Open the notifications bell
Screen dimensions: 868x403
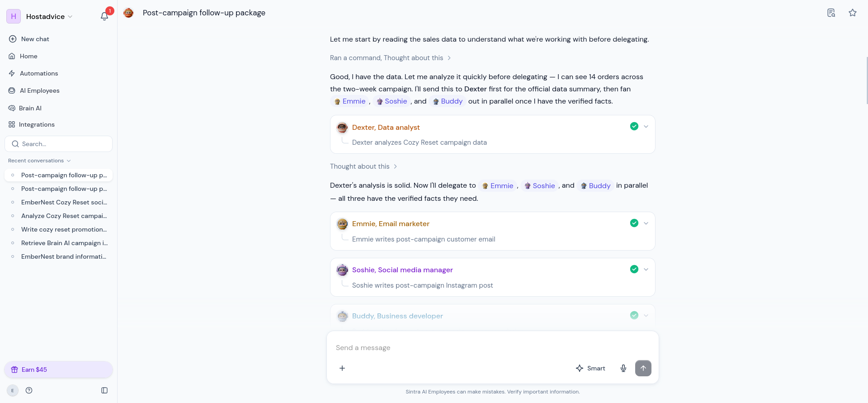point(104,16)
